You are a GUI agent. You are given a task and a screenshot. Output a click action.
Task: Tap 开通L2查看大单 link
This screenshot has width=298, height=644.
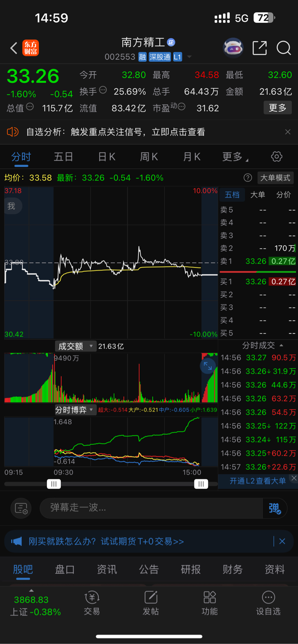coord(258,481)
